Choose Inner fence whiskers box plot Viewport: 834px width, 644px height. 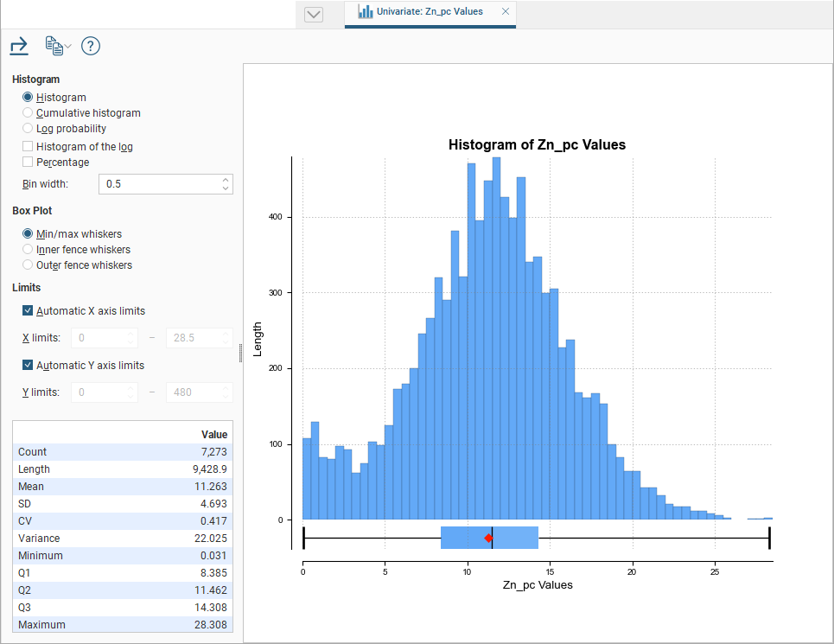(28, 250)
